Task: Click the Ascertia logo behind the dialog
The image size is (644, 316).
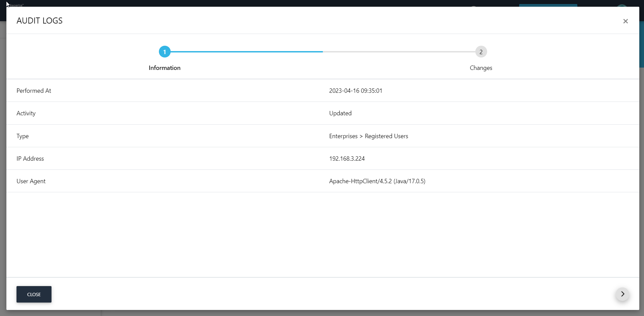Action: (x=16, y=5)
